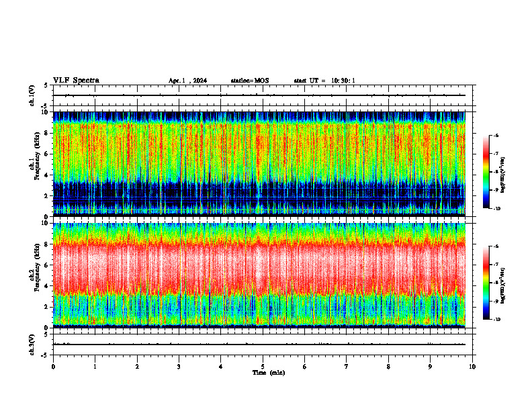532x411 pixels.
Task: Click the time axis tick label "3"
Action: click(179, 367)
